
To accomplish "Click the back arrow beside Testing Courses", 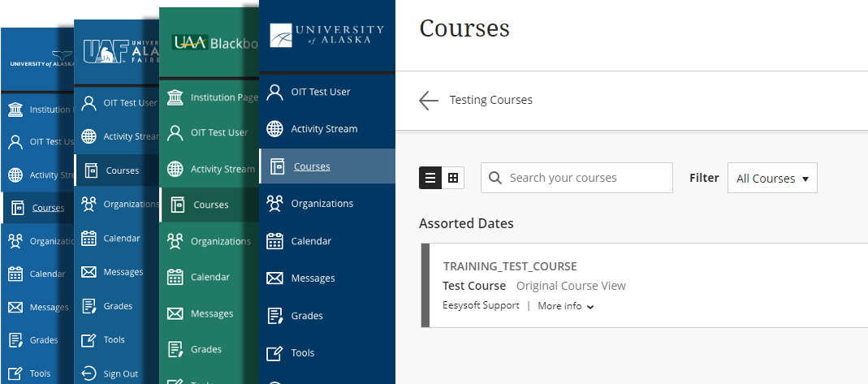I will pos(429,100).
